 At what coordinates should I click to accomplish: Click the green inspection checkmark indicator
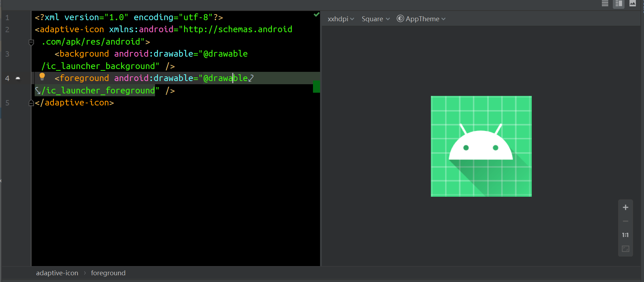tap(317, 15)
